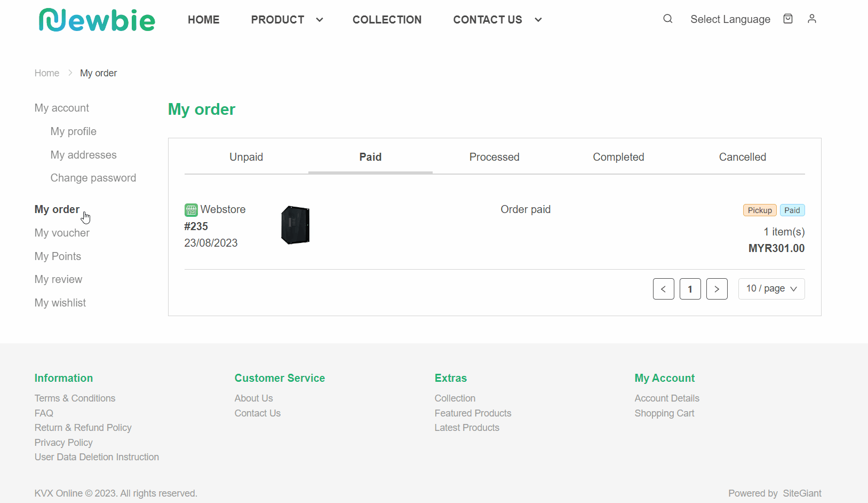This screenshot has height=503, width=868.
Task: Click the green Webstore store icon
Action: (x=190, y=209)
